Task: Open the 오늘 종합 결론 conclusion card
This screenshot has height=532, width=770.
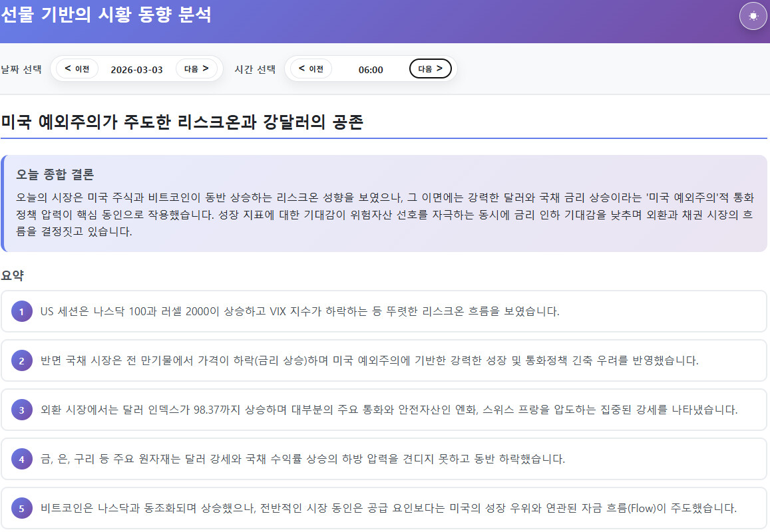Action: [384, 203]
